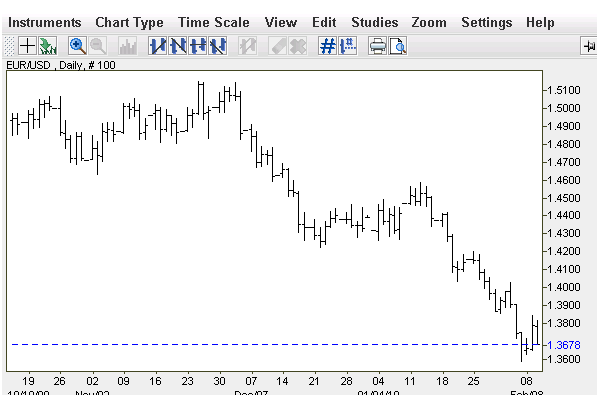Open the Instruments menu

45,22
